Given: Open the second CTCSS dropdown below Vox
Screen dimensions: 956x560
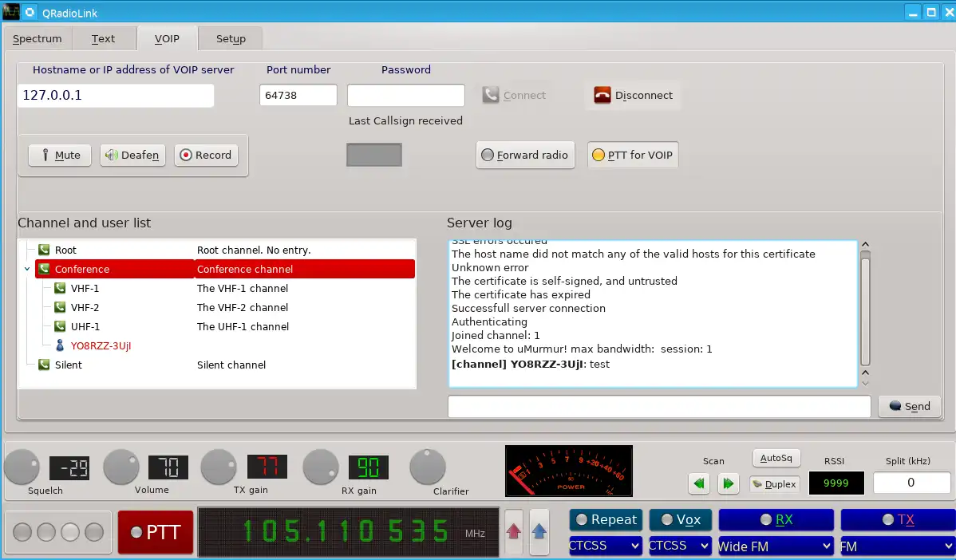Looking at the screenshot, I should [x=679, y=546].
